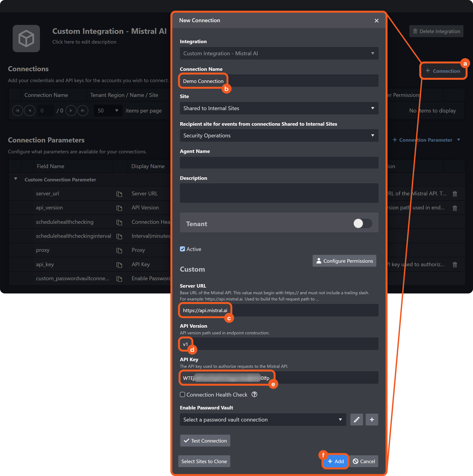The image size is (473, 476).
Task: Click the Connection Health Check help icon
Action: (254, 394)
